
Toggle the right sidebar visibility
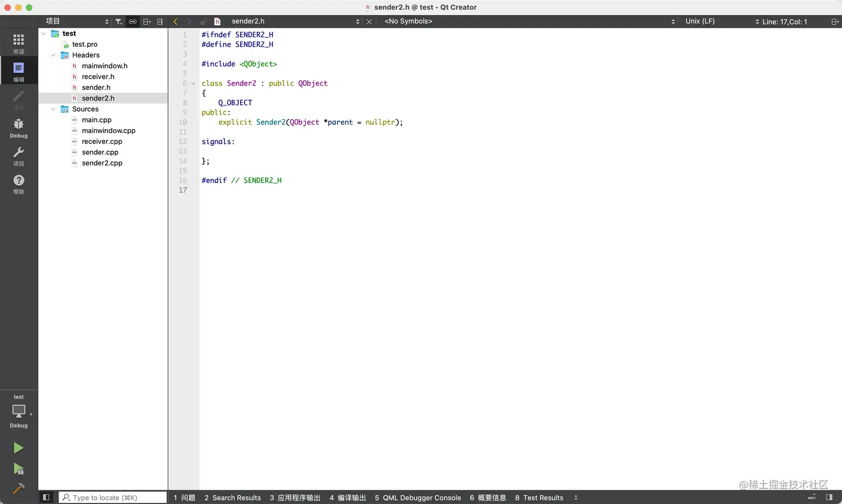coord(829,497)
